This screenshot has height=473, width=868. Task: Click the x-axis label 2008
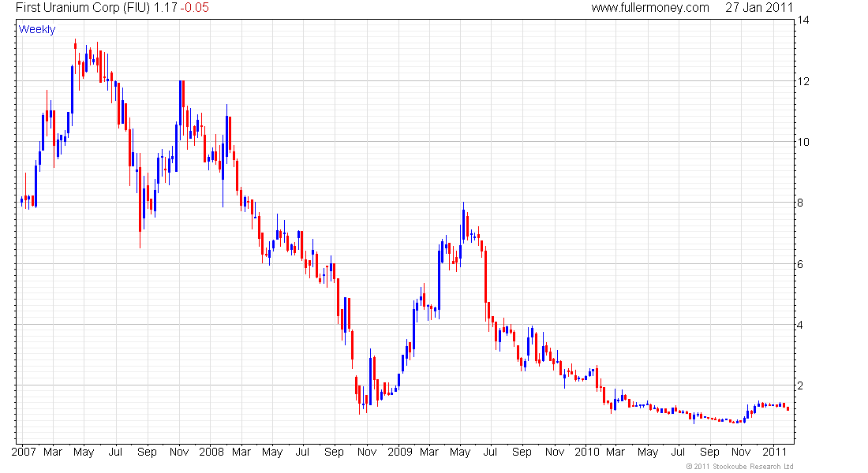click(211, 452)
